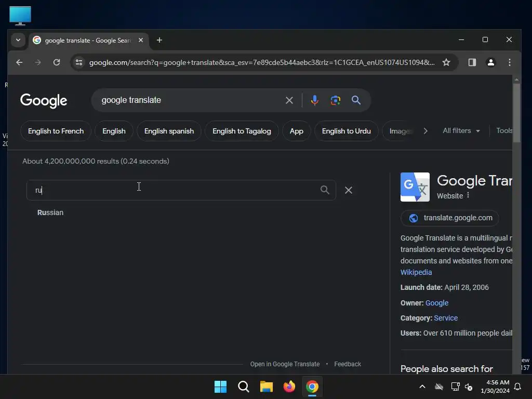Open clock and date 4:56 AM
The height and width of the screenshot is (399, 532).
click(495, 387)
